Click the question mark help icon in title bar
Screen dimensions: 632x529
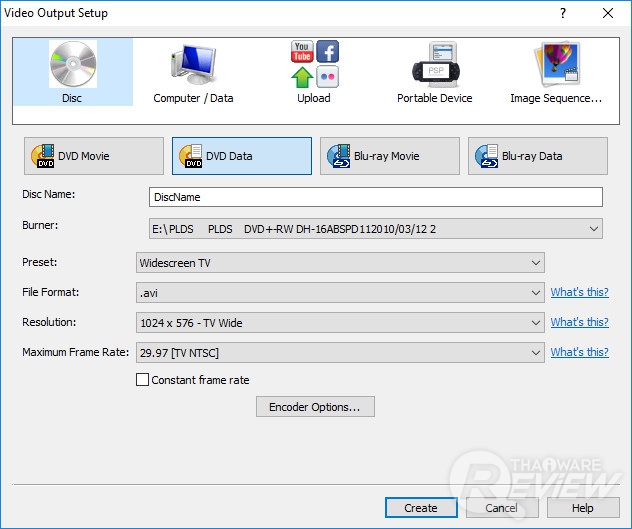tap(563, 13)
